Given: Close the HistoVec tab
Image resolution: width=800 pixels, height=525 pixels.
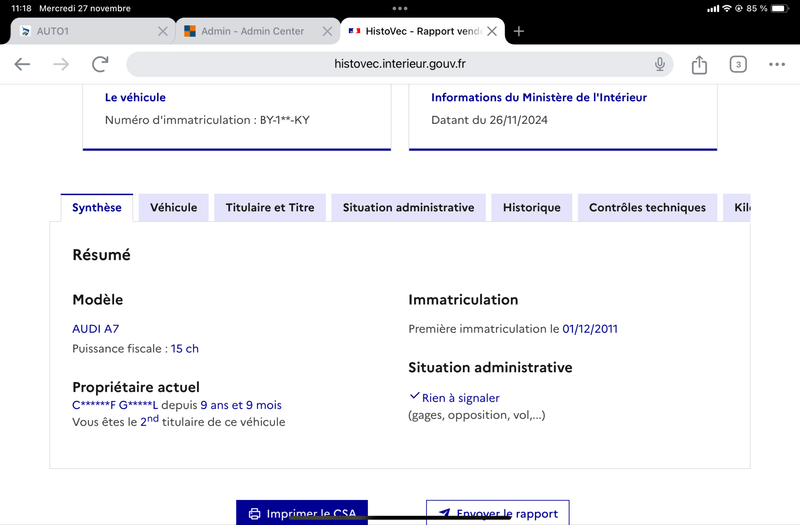Looking at the screenshot, I should point(492,31).
